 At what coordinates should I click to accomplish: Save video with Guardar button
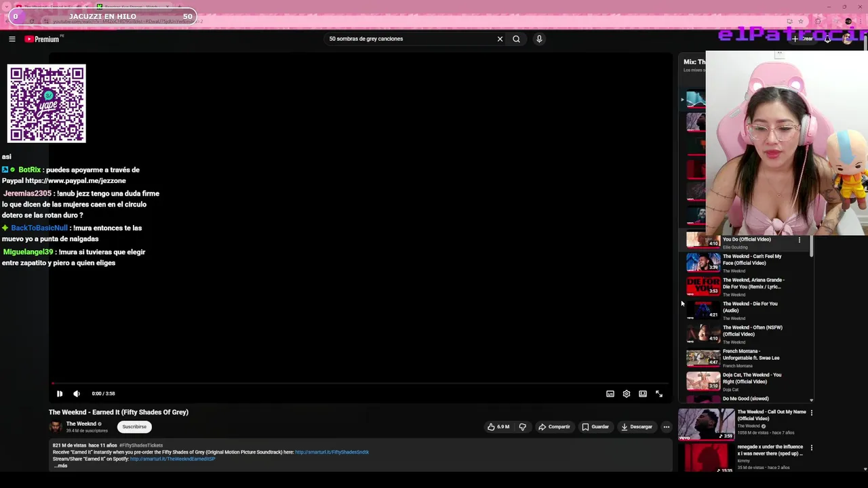595,427
